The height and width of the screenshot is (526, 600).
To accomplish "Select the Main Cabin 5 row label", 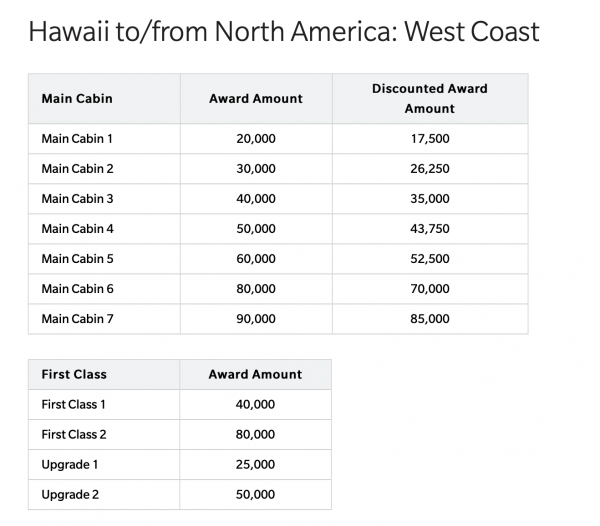I will click(x=77, y=259).
